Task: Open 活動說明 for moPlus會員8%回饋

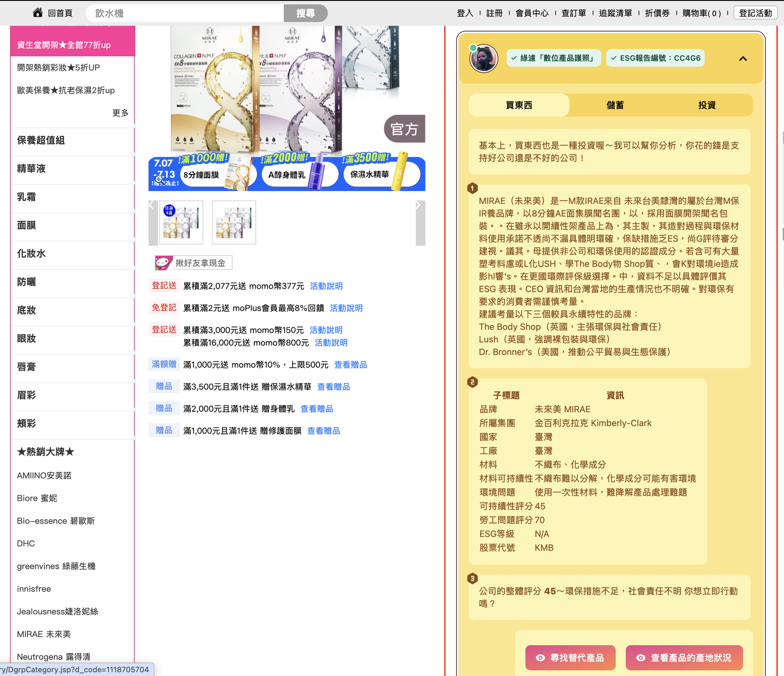Action: (346, 308)
